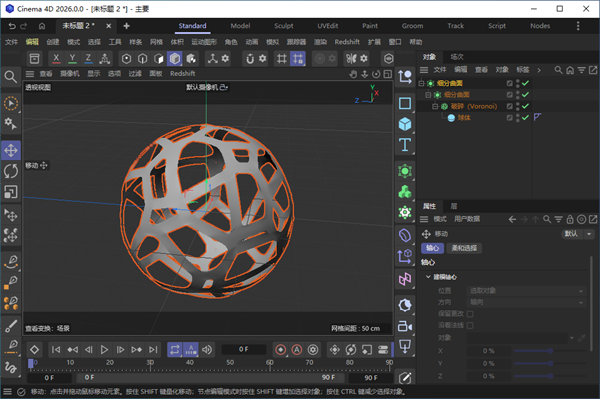600x399 pixels.
Task: Click the snap magnet icon
Action: pyautogui.click(x=250, y=59)
